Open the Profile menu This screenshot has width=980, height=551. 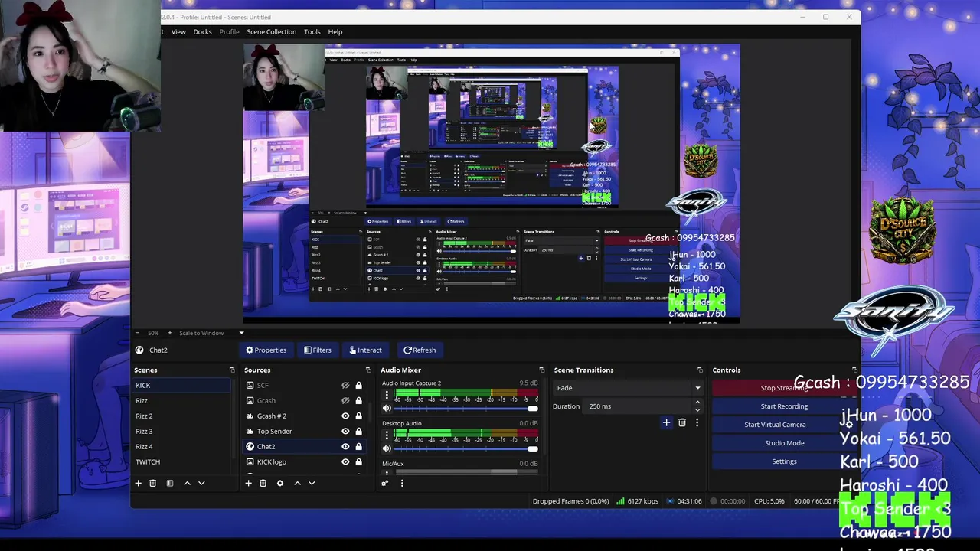[x=229, y=32]
